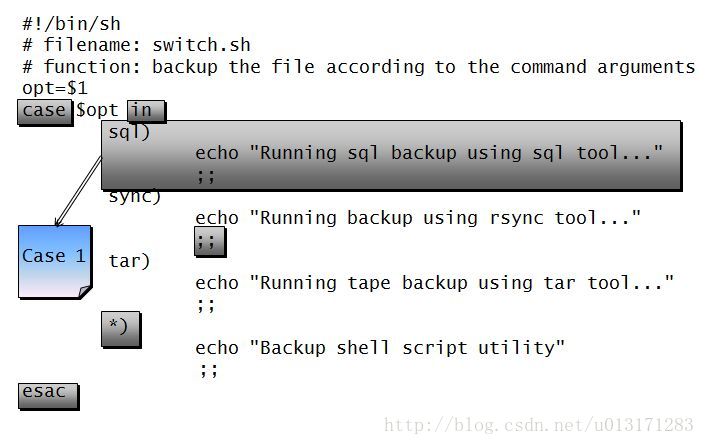
Task: Click the folded corner of Case 1 note
Action: (85, 291)
